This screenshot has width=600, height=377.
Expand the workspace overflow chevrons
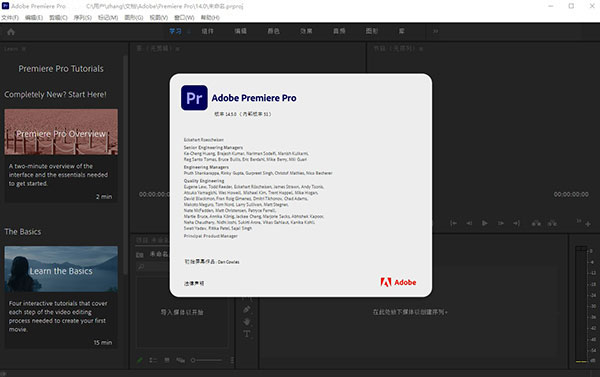[435, 31]
